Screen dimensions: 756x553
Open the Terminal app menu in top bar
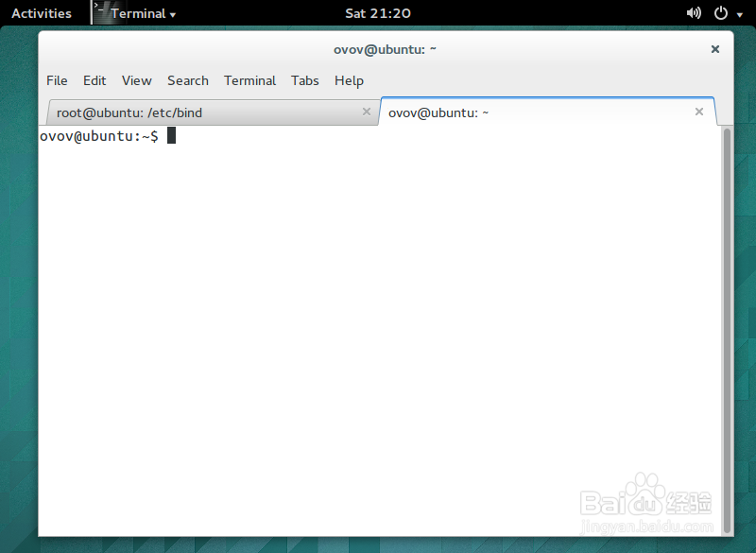[x=144, y=13]
